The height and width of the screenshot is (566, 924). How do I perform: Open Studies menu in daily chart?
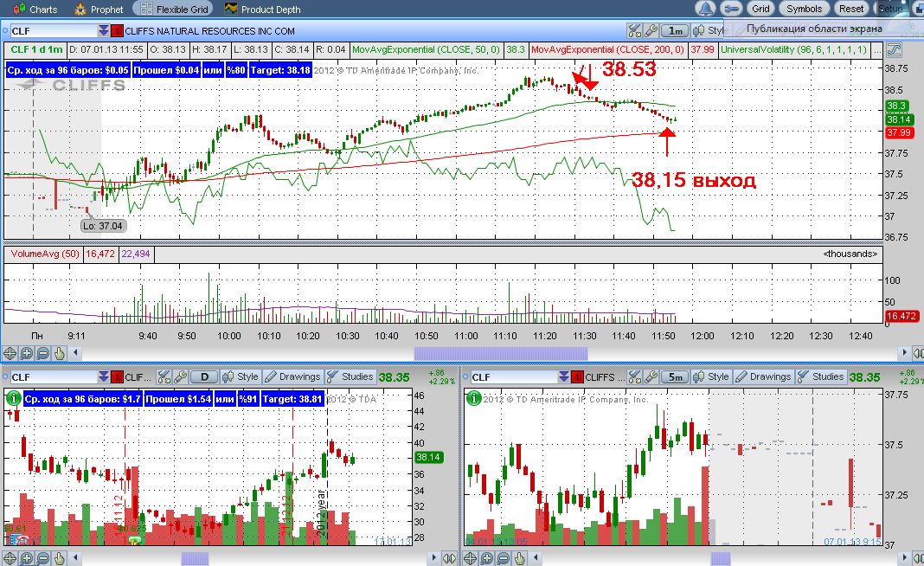pos(350,376)
